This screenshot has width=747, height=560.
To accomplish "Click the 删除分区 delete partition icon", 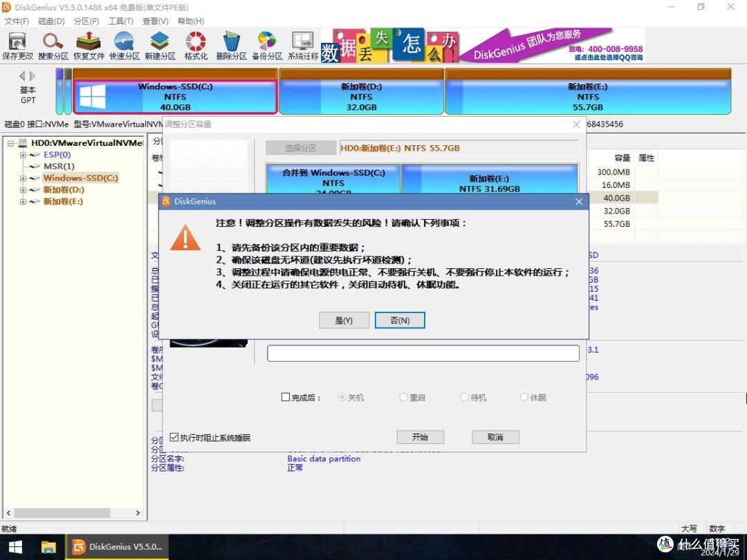I will pyautogui.click(x=232, y=46).
